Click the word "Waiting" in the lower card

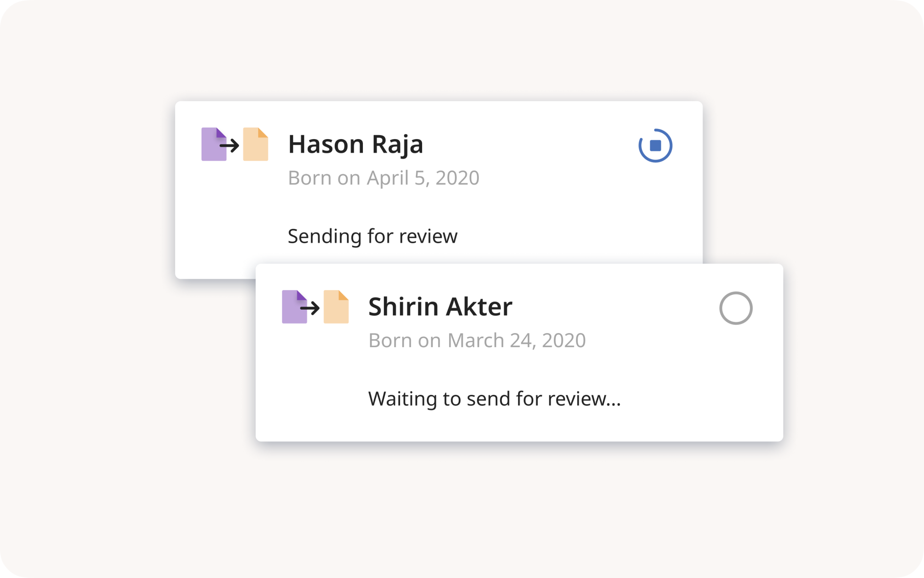402,399
